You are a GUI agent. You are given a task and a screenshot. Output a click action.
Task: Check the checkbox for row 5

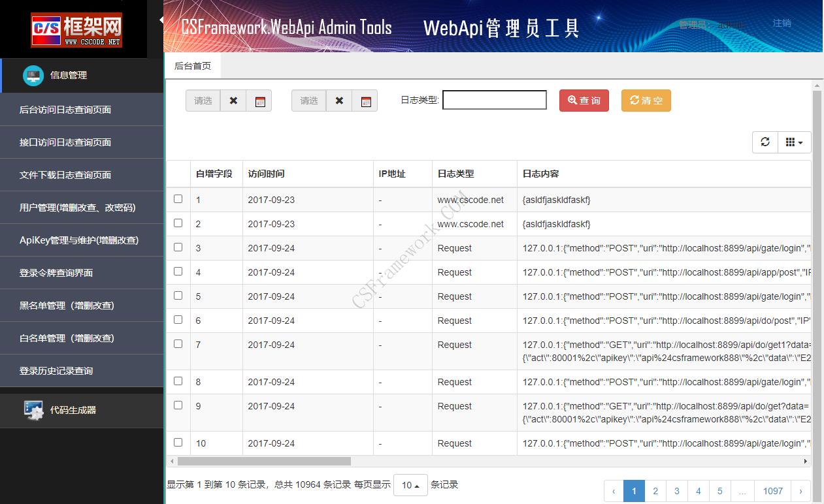click(178, 296)
